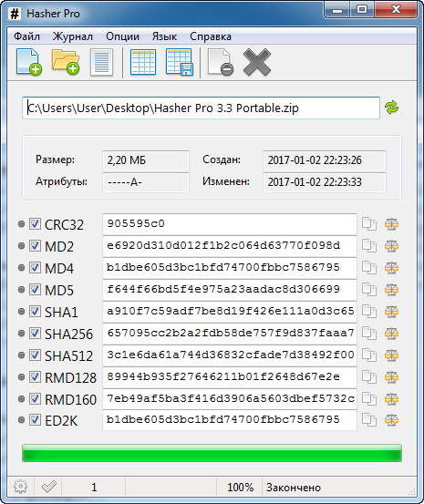Uncheck the CRC32 checkbox
This screenshot has height=504, width=424.
point(35,223)
